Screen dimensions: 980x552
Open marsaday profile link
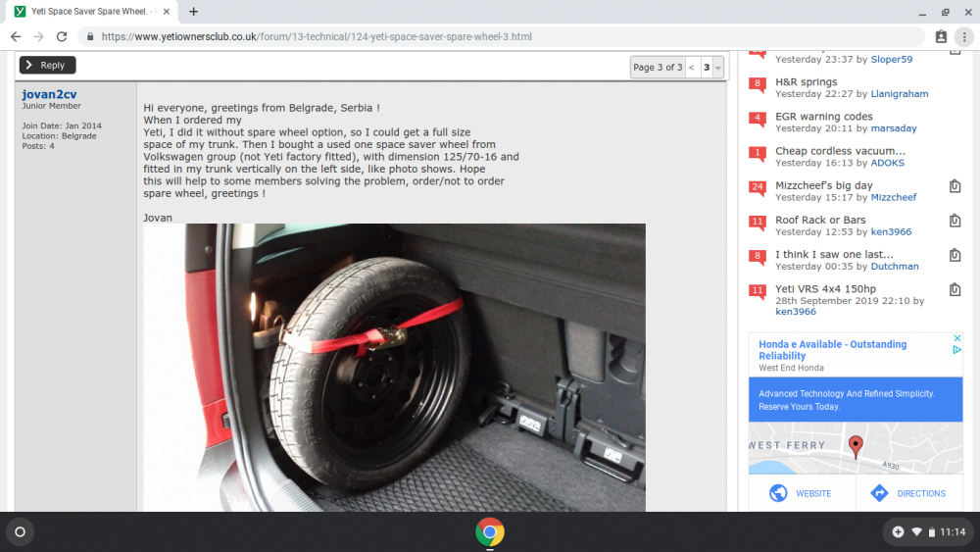[894, 128]
